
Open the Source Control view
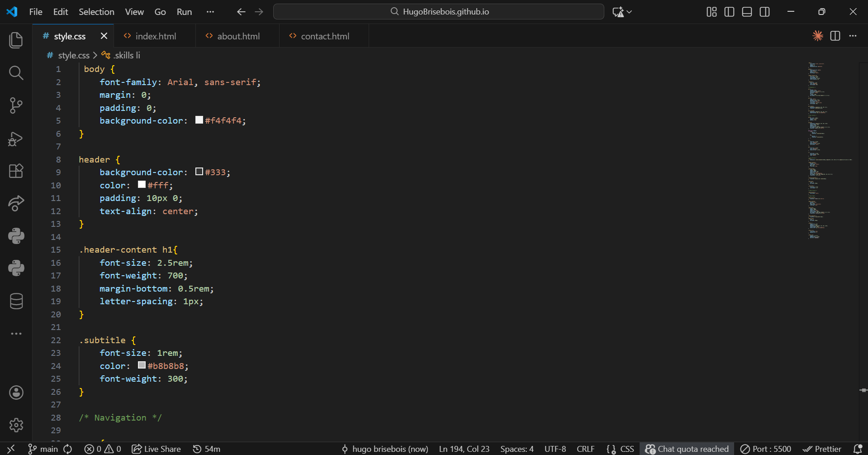[x=16, y=105]
